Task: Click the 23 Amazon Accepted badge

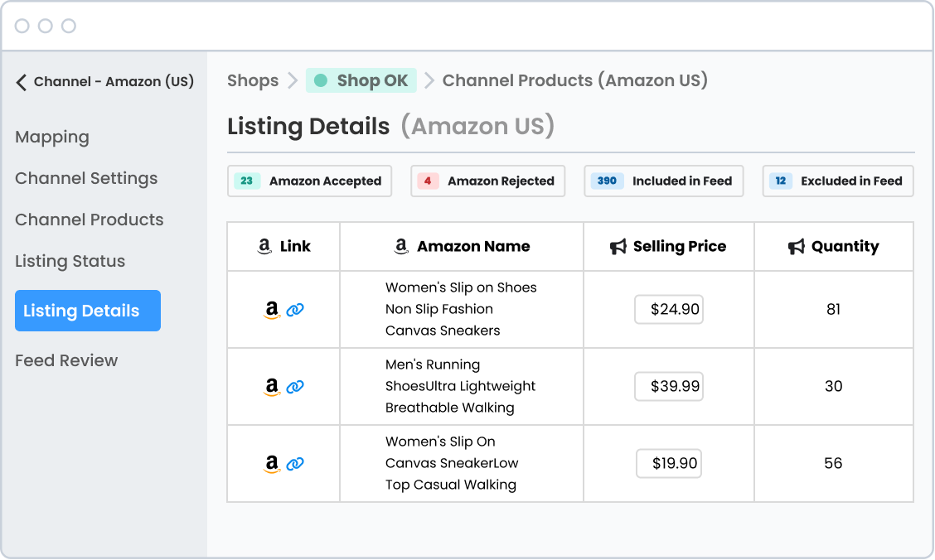Action: click(x=309, y=181)
